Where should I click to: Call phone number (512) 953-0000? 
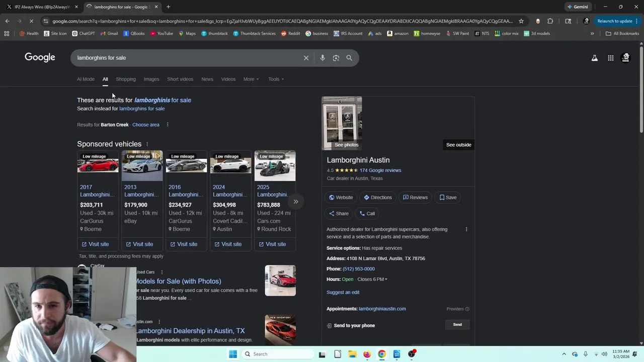click(359, 269)
